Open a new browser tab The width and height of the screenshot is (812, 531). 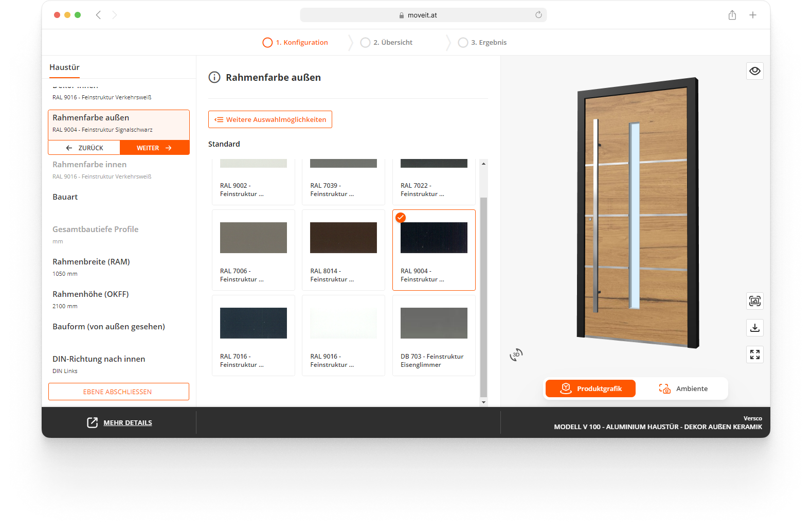click(752, 15)
